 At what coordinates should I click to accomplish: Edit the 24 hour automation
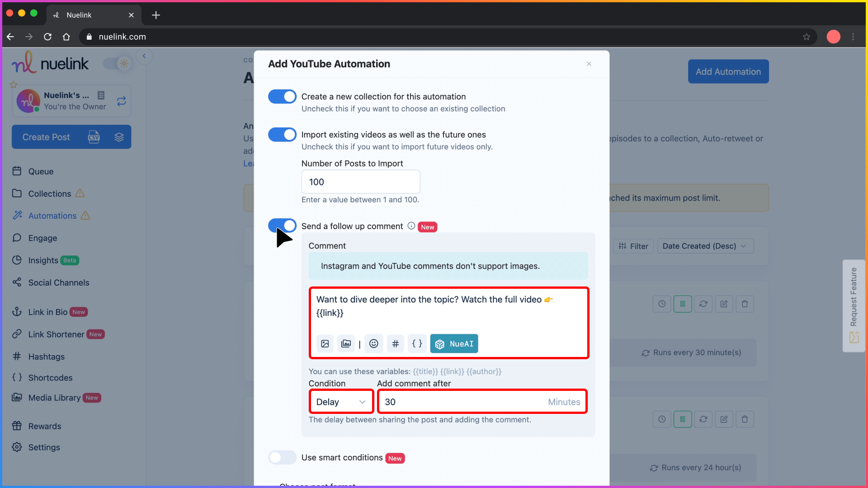click(724, 419)
